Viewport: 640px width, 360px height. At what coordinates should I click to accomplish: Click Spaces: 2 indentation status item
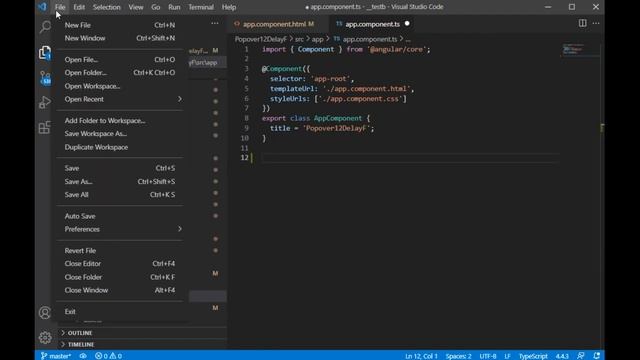(458, 356)
